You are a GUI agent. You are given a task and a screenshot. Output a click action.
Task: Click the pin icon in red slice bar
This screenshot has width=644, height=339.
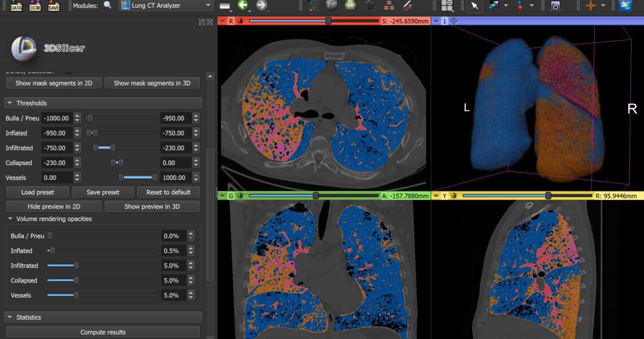(x=222, y=21)
